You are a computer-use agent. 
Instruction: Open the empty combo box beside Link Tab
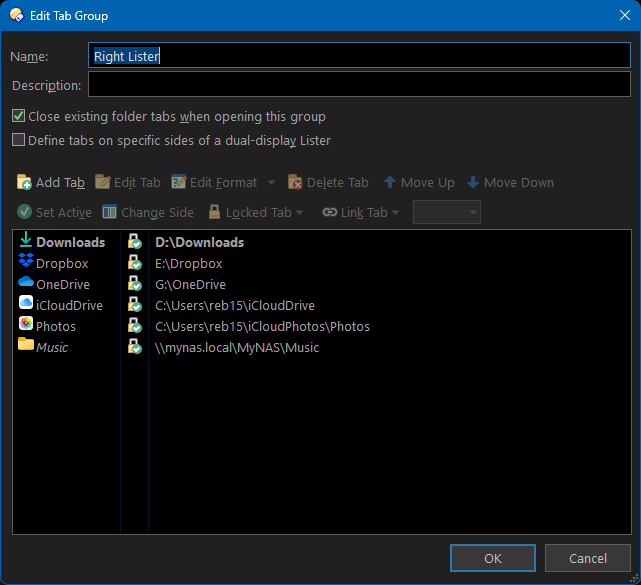tap(447, 212)
